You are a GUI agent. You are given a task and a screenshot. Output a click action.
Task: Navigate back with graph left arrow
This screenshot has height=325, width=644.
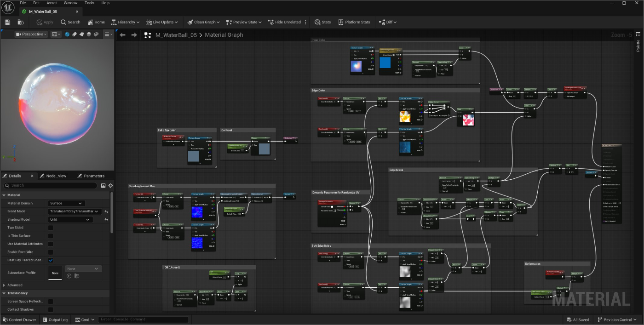pos(122,35)
